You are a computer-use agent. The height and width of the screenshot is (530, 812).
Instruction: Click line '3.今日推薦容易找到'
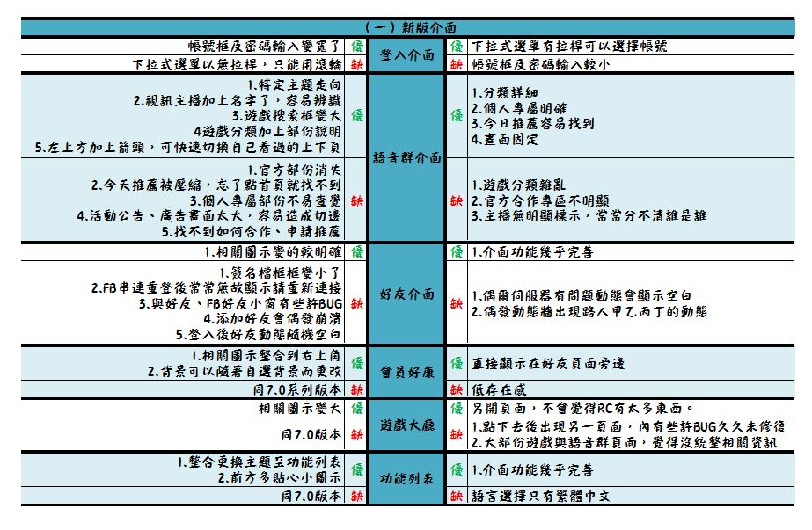coord(532,124)
